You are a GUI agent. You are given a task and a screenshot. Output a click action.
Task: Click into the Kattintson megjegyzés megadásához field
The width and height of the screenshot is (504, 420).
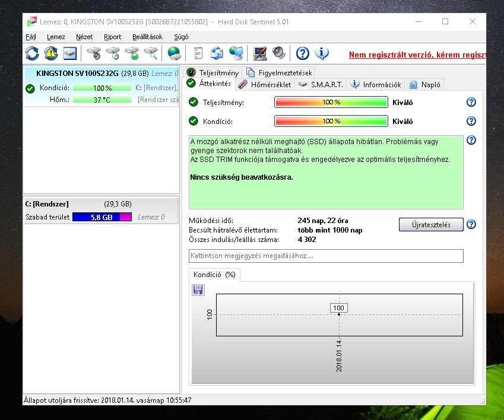click(326, 256)
